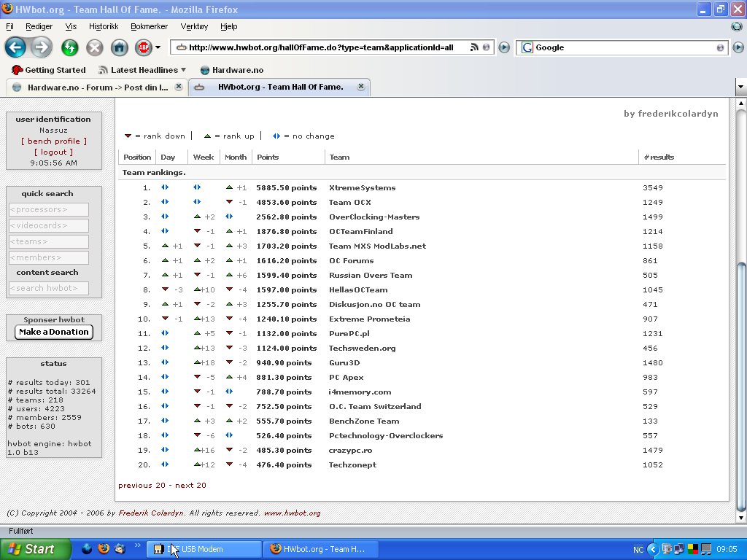The image size is (747, 560).
Task: Open the Verktøy menu
Action: point(194,26)
